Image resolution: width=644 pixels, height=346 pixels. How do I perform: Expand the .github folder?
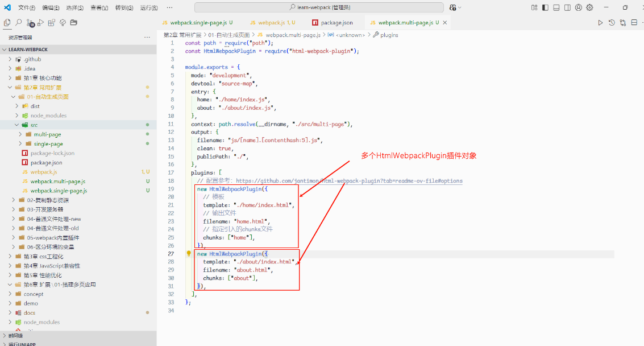point(78,59)
